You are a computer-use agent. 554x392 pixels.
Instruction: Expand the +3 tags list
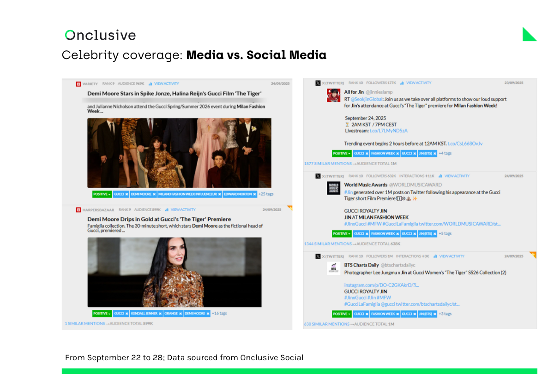(445, 314)
